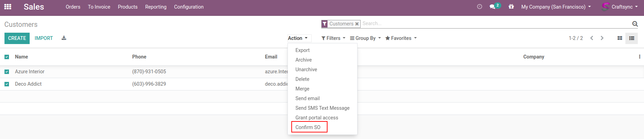Image resolution: width=644 pixels, height=139 pixels.
Task: Select Confirm SO from Action menu
Action: pos(308,127)
